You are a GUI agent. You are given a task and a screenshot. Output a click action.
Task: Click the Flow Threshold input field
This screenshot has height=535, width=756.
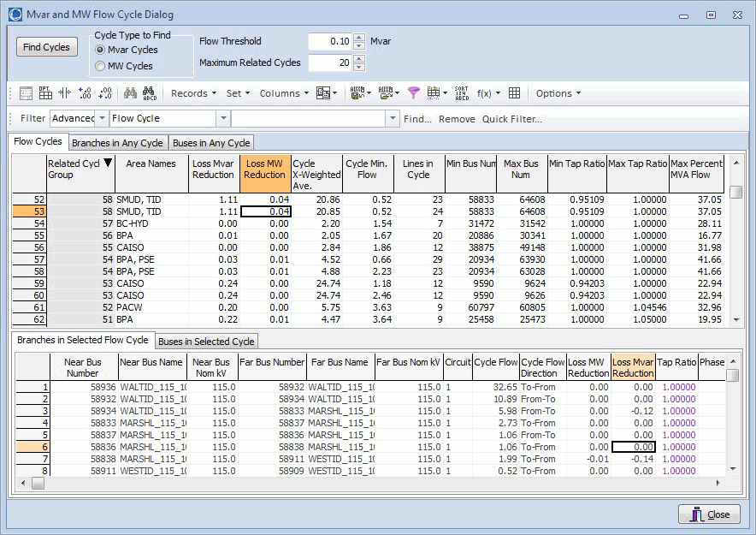(329, 41)
